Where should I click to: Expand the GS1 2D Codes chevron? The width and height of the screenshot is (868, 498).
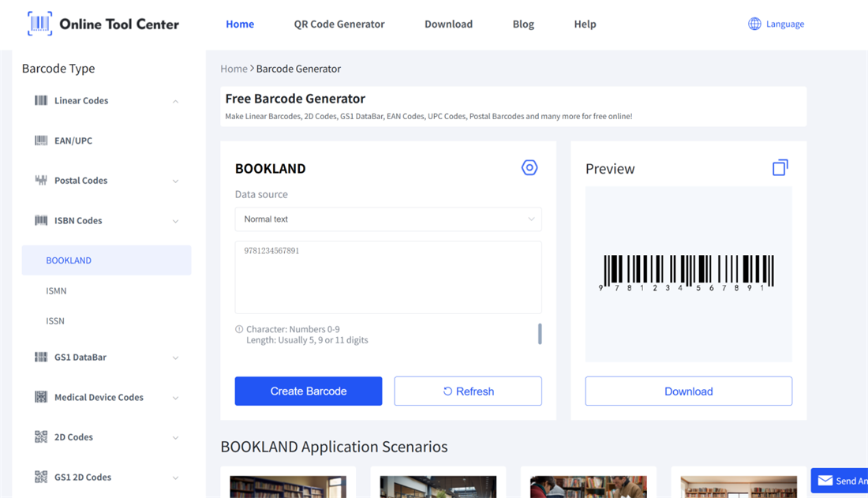click(175, 477)
